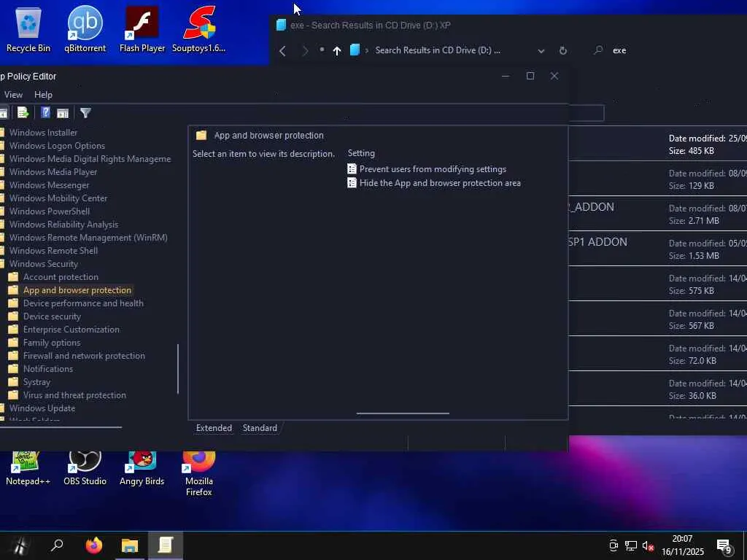This screenshot has height=560, width=747.
Task: Toggle the Action Pane toolbar icon
Action: (63, 113)
